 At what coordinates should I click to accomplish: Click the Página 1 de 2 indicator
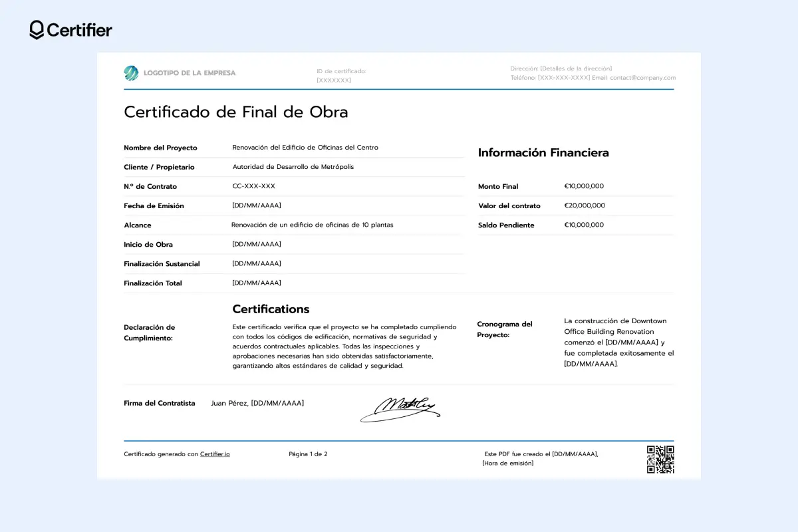click(308, 454)
